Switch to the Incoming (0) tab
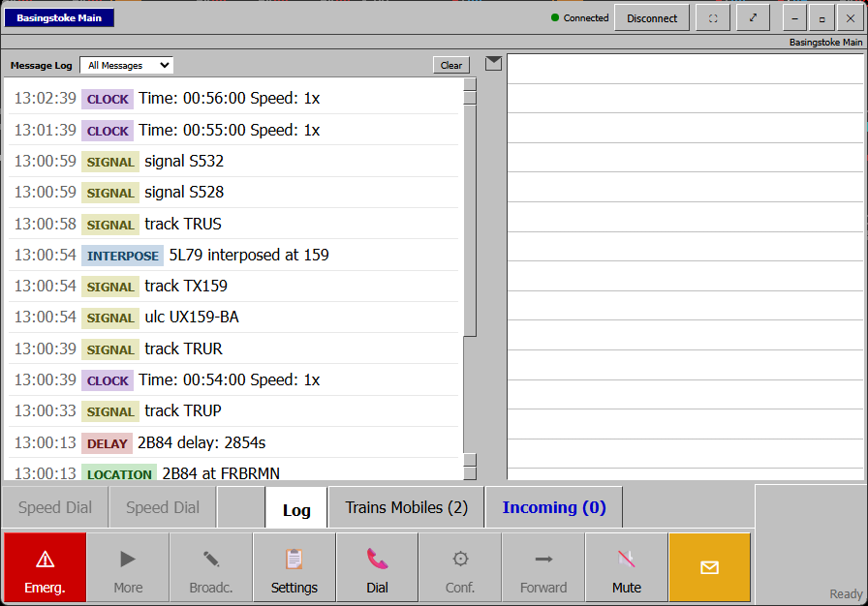The height and width of the screenshot is (606, 868). 553,507
